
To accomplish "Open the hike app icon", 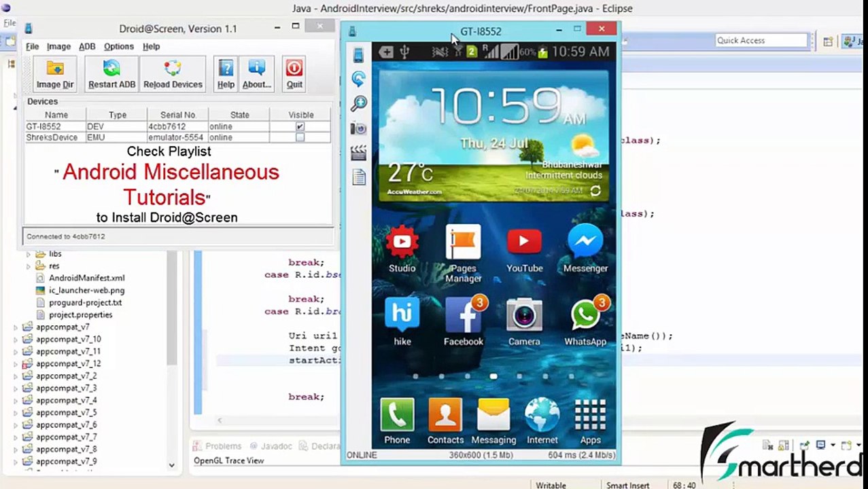I will (x=402, y=322).
